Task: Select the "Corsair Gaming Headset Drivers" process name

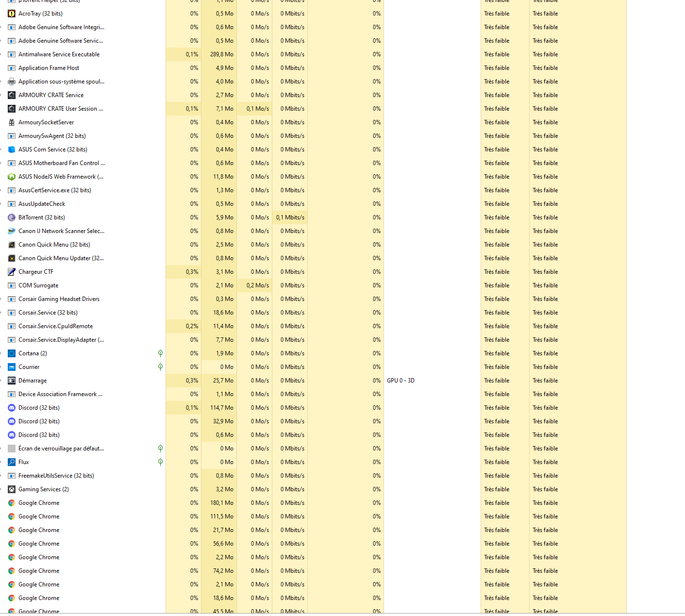Action: [59, 299]
